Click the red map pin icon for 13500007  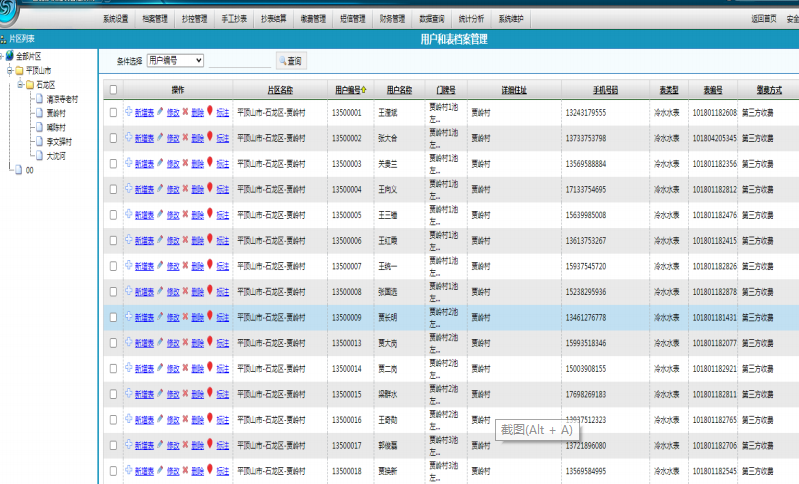(210, 265)
